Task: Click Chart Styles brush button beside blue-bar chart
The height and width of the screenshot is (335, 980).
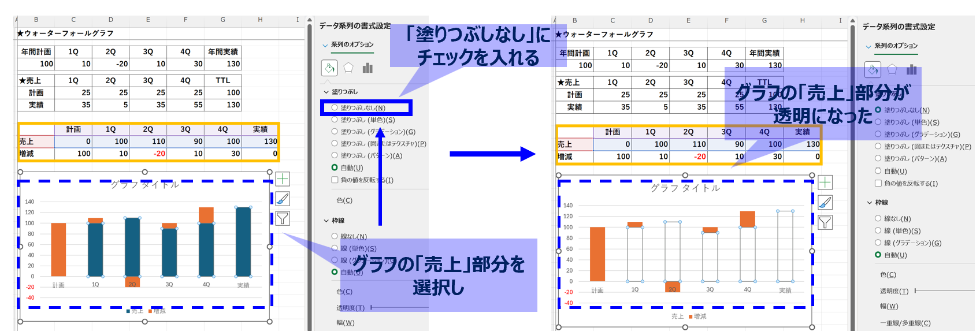Action: 283,199
